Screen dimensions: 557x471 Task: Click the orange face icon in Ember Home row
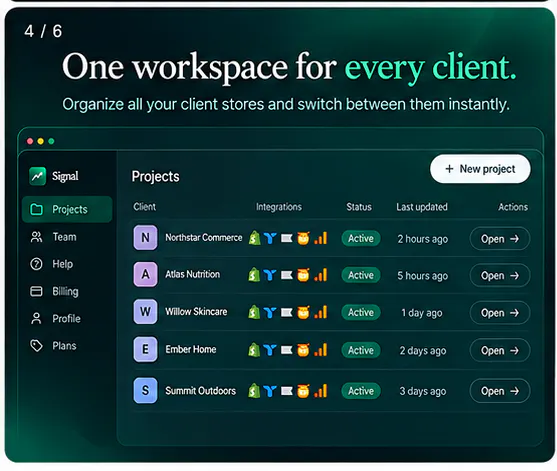click(303, 350)
